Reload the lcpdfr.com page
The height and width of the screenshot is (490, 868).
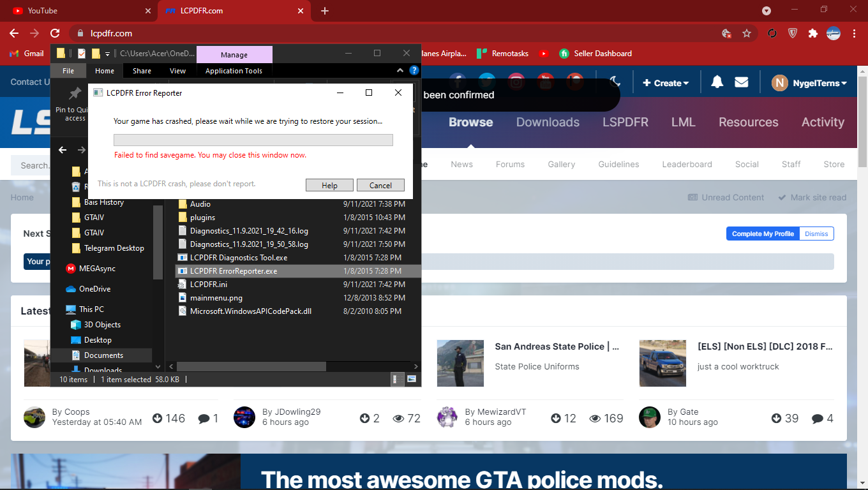pos(56,33)
